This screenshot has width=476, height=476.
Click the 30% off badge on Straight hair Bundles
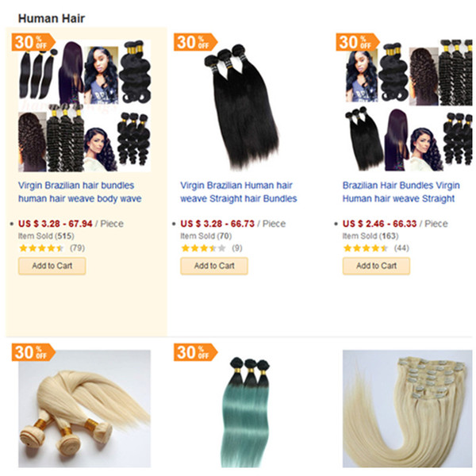point(195,42)
